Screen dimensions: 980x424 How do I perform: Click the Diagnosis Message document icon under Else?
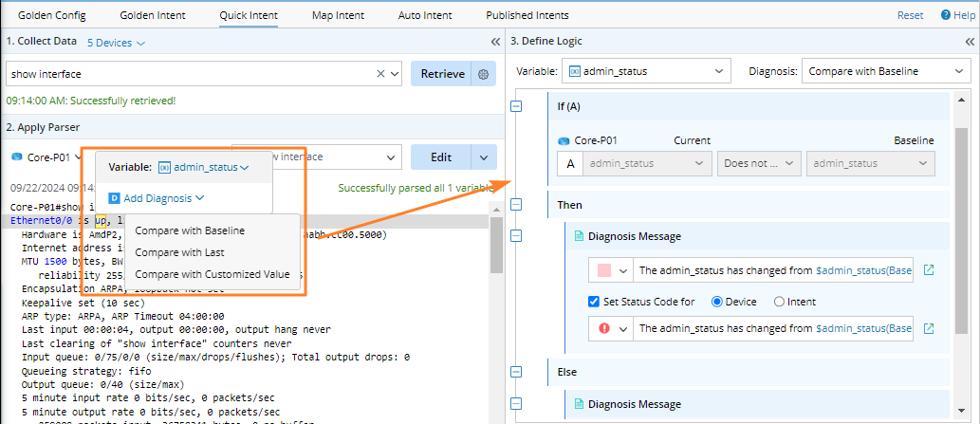tap(579, 404)
